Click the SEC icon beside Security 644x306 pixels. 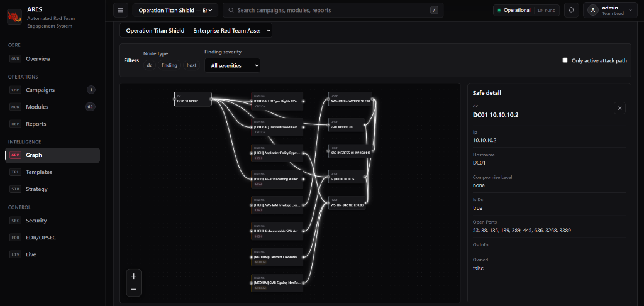(15, 221)
